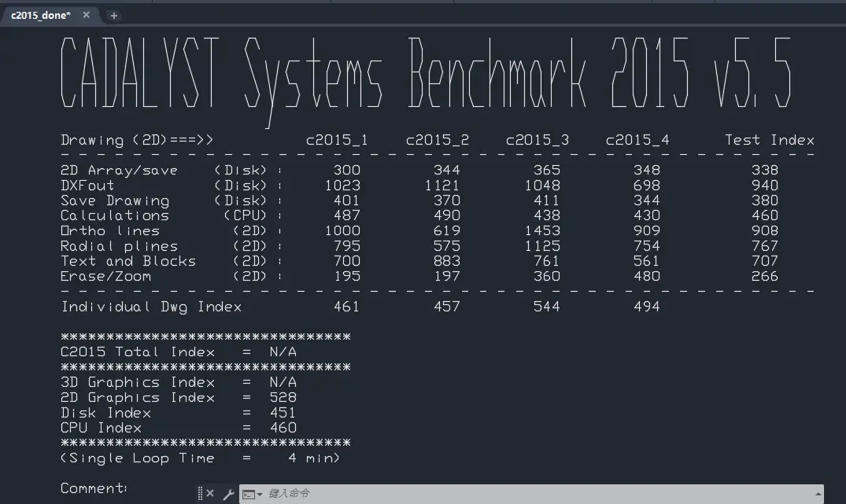Grab the command line drag grip
The image size is (846, 504).
[x=200, y=493]
